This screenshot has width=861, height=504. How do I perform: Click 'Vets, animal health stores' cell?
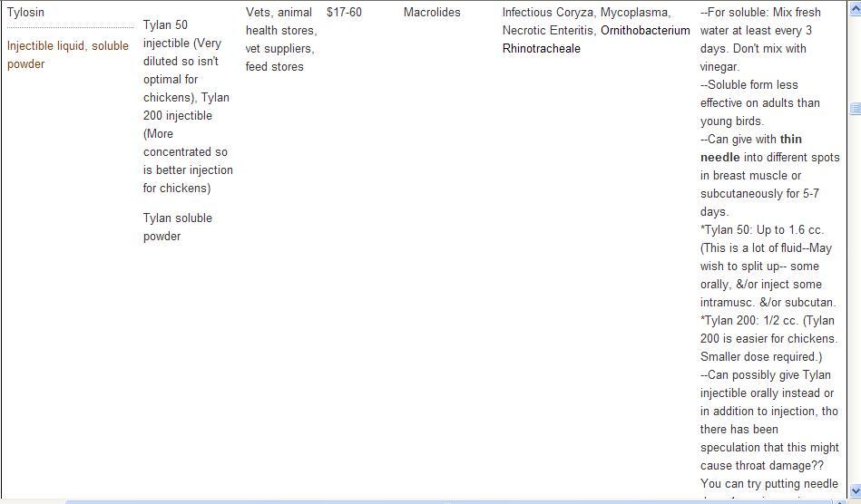pyautogui.click(x=279, y=22)
